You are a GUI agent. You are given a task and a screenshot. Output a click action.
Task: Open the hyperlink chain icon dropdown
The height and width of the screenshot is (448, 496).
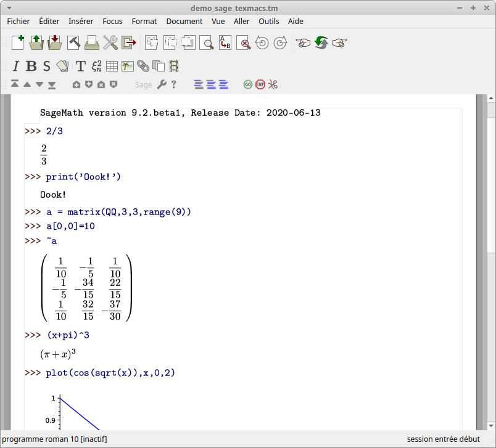point(143,66)
